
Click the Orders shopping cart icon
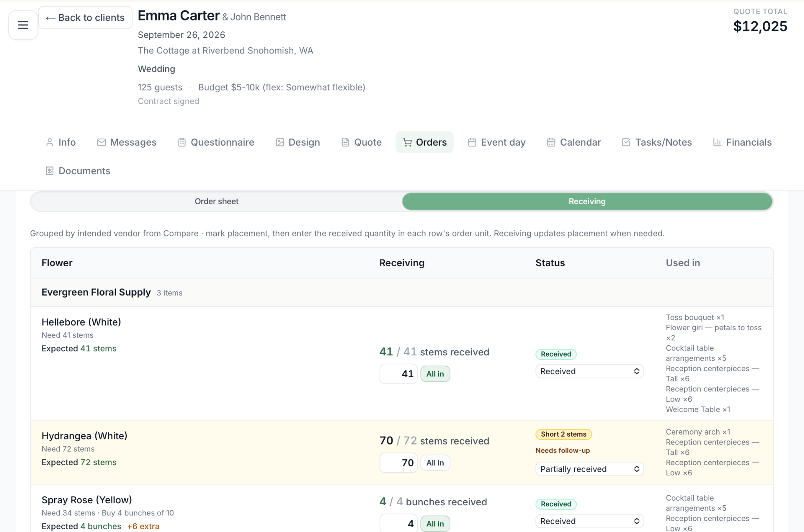(x=407, y=142)
